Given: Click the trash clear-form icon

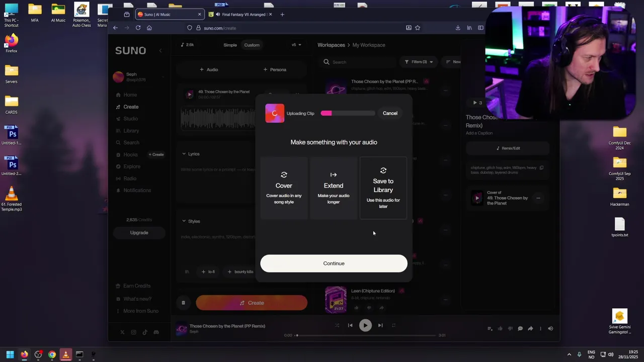Looking at the screenshot, I should pos(183,303).
